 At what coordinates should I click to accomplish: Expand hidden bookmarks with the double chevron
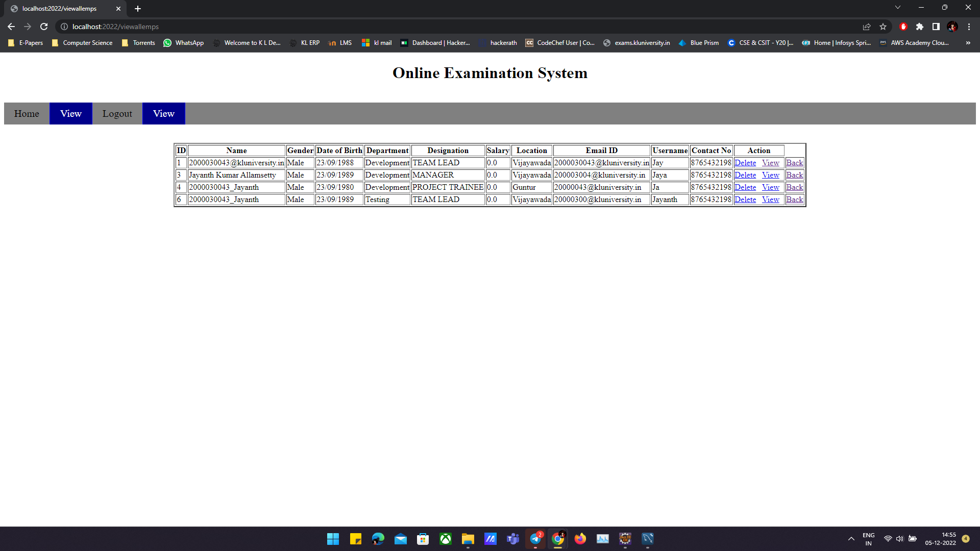click(969, 43)
